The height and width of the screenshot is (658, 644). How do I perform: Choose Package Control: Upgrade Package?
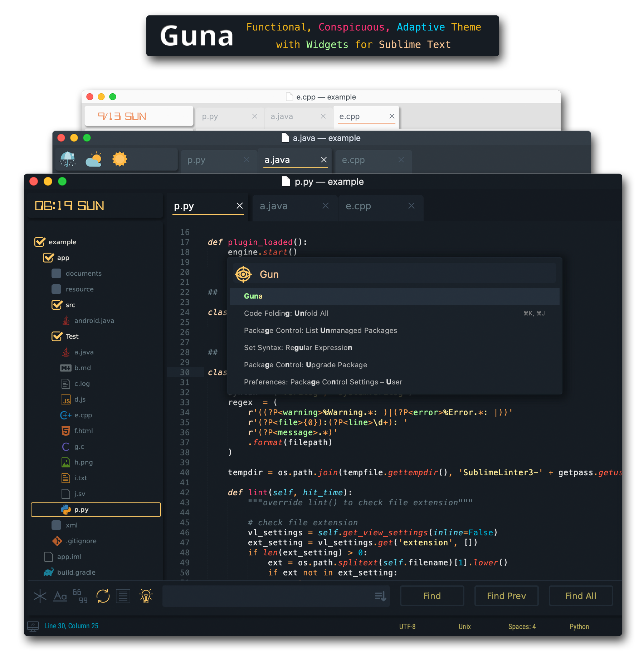[x=394, y=365]
